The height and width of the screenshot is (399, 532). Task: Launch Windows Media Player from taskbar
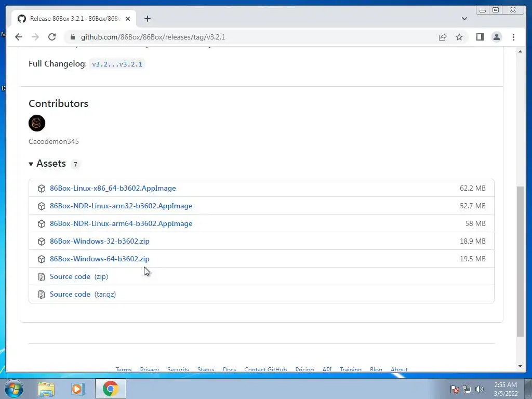(78, 389)
